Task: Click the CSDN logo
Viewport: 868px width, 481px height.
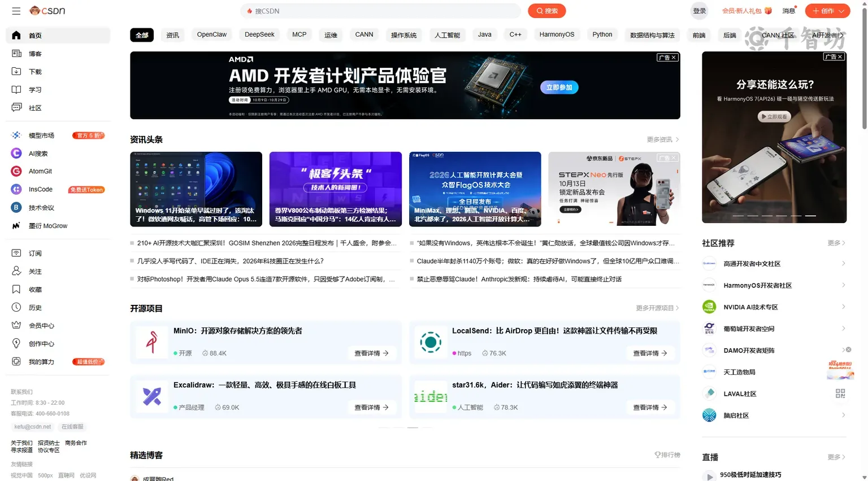Action: (47, 11)
